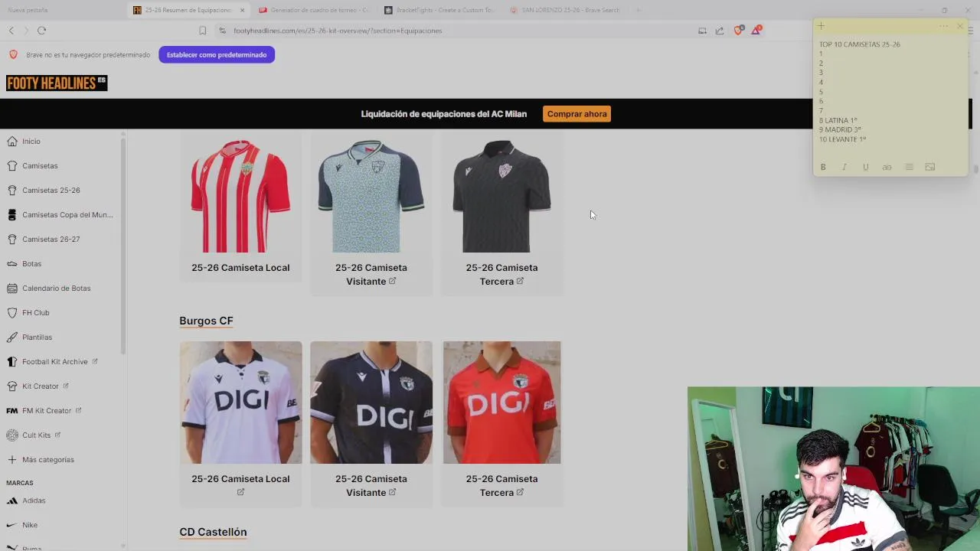Click 'Brave no es tu navegador predeterminado' text
This screenshot has height=551, width=980.
click(x=88, y=55)
